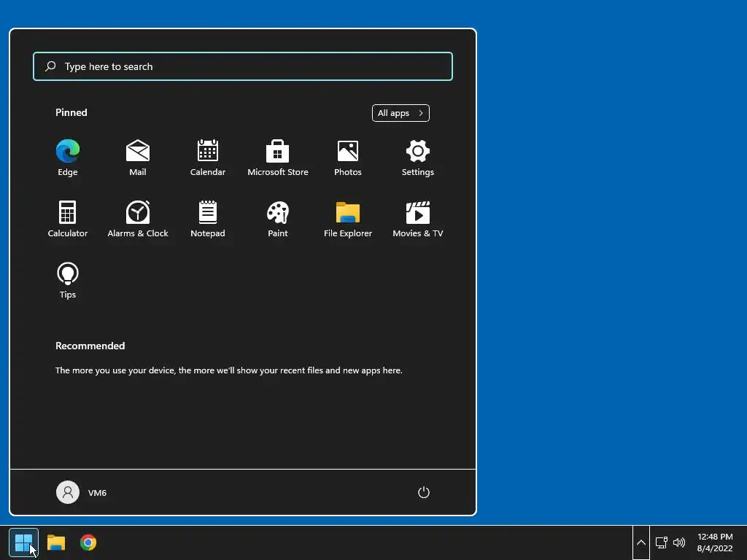Click the power button icon
Viewport: 747px width, 560px height.
424,492
